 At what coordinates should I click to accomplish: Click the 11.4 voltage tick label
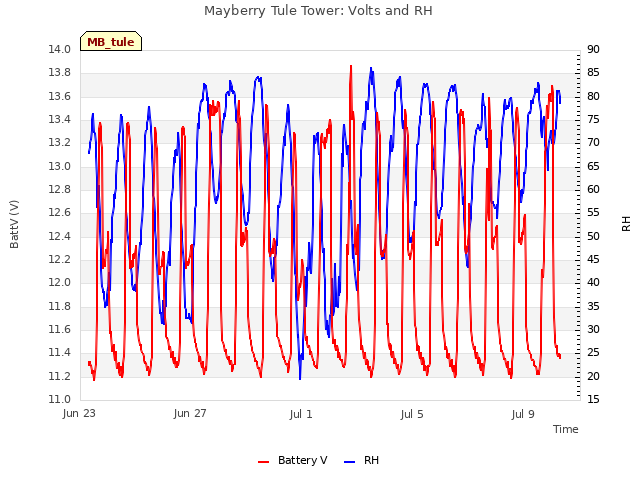[x=60, y=353]
